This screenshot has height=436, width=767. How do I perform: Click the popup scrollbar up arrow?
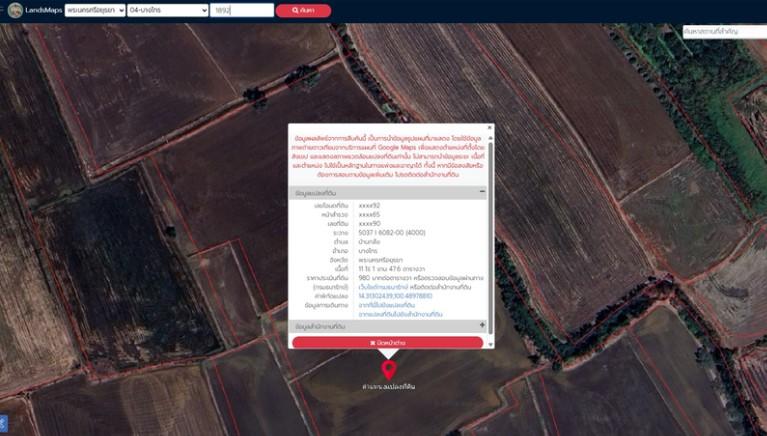pos(491,138)
